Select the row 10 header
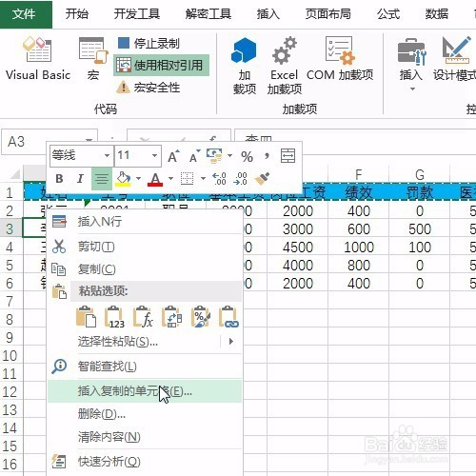Screen dimensions: 476x476 pyautogui.click(x=10, y=356)
